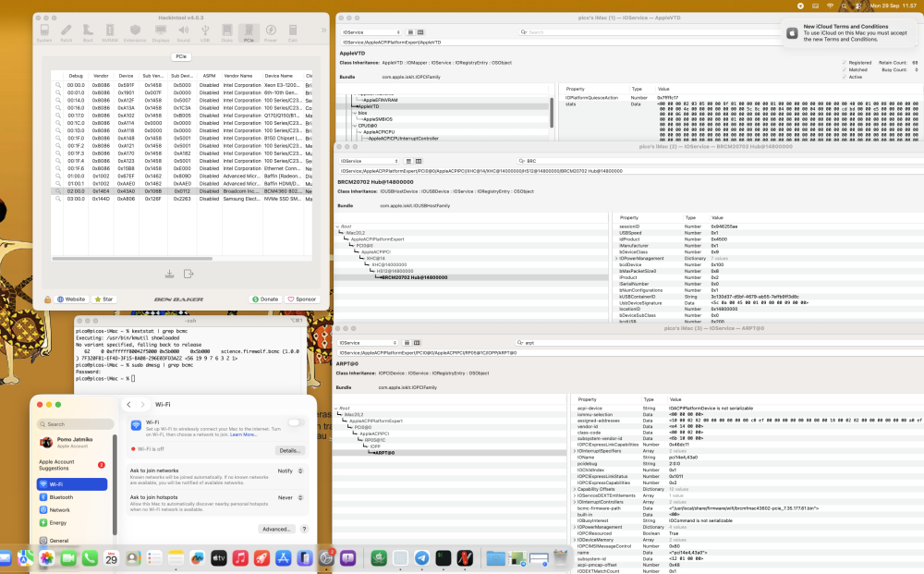Toggle the Matched checkbox in AppleVTD window
The height and width of the screenshot is (574, 924).
[x=844, y=69]
